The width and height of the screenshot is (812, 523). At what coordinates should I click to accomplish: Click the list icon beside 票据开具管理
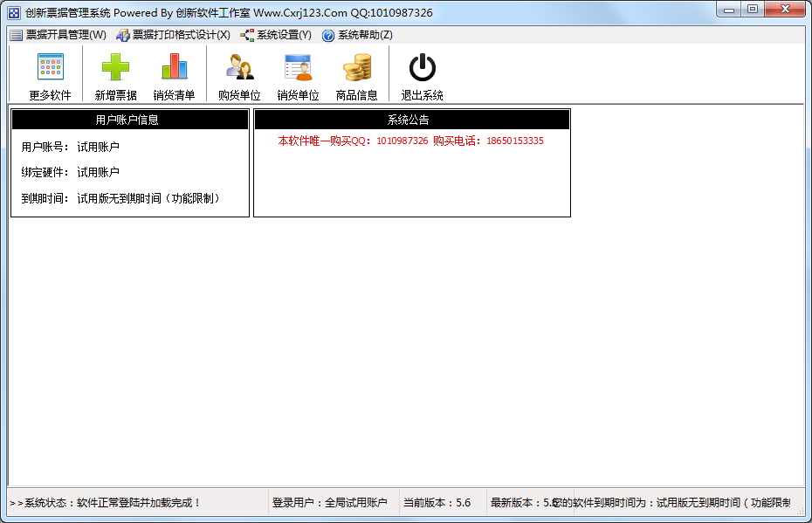[14, 35]
